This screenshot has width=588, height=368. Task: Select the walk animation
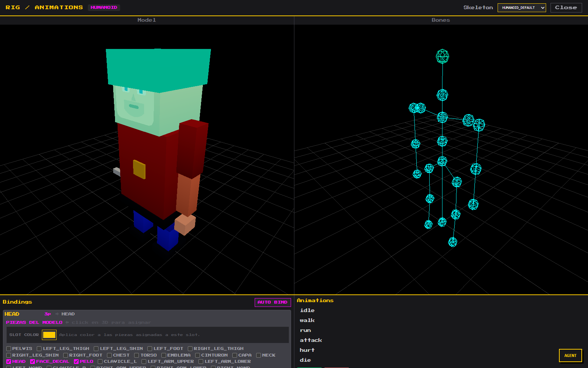307,321
